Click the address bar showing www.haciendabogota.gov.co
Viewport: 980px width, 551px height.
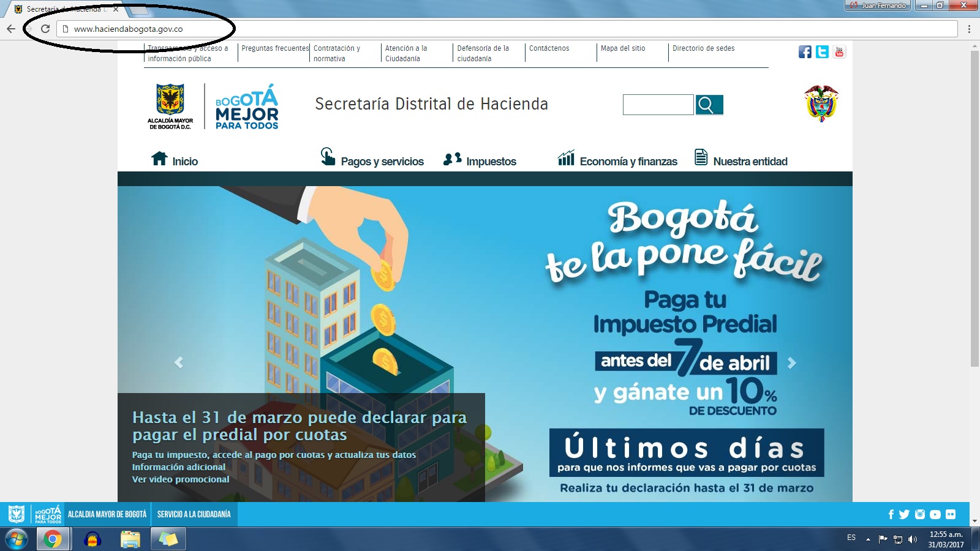tap(507, 29)
